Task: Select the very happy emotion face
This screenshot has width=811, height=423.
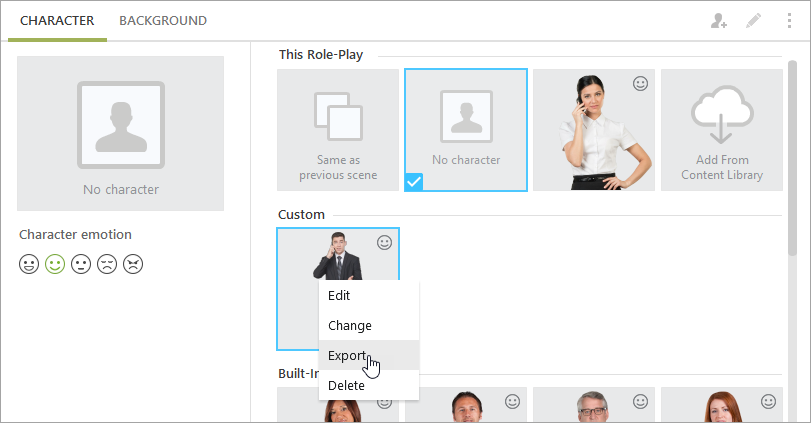Action: point(29,264)
